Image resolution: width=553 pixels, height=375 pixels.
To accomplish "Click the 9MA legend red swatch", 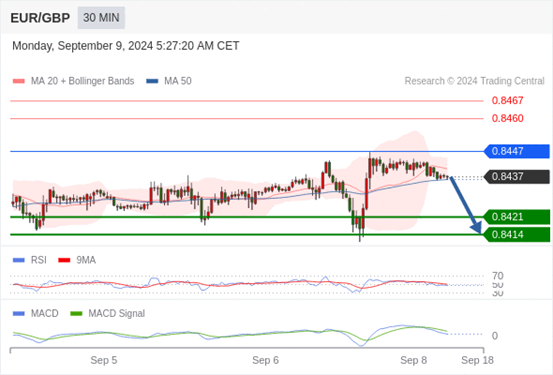I will point(64,260).
